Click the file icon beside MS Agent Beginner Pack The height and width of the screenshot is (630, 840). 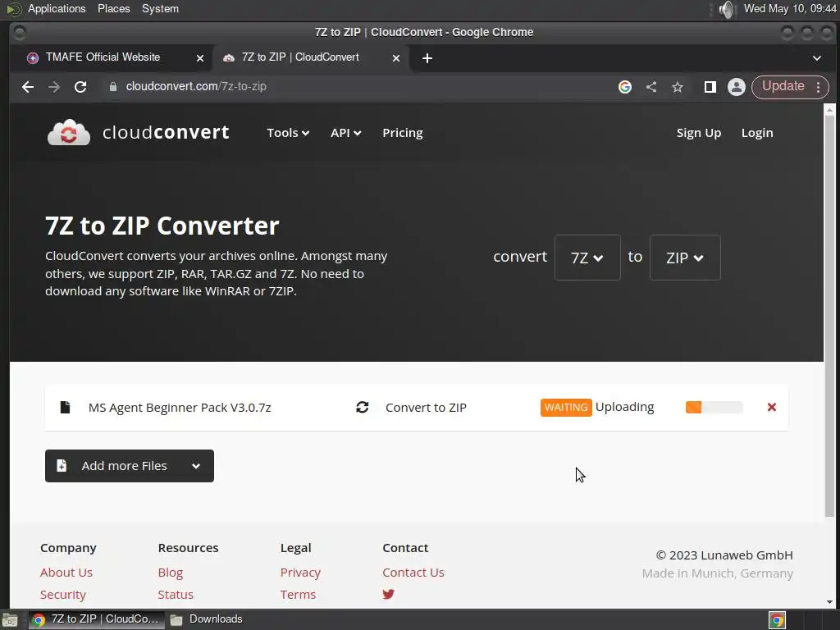pos(65,407)
